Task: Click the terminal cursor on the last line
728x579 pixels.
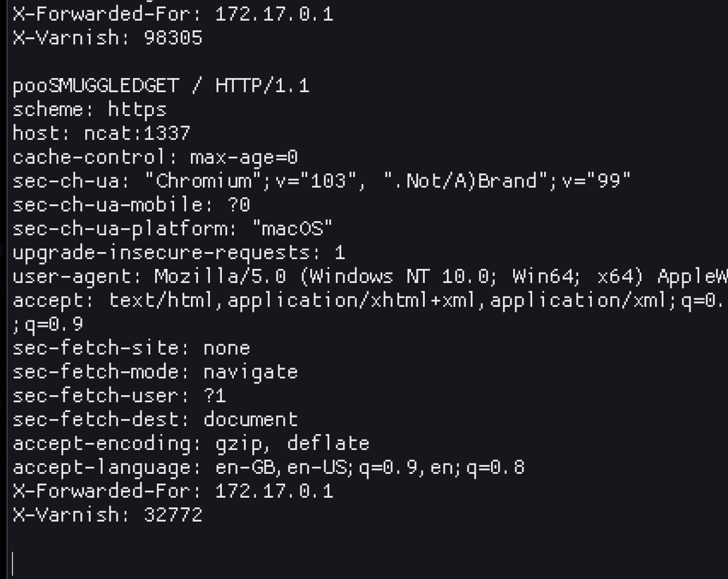Action: [12, 563]
